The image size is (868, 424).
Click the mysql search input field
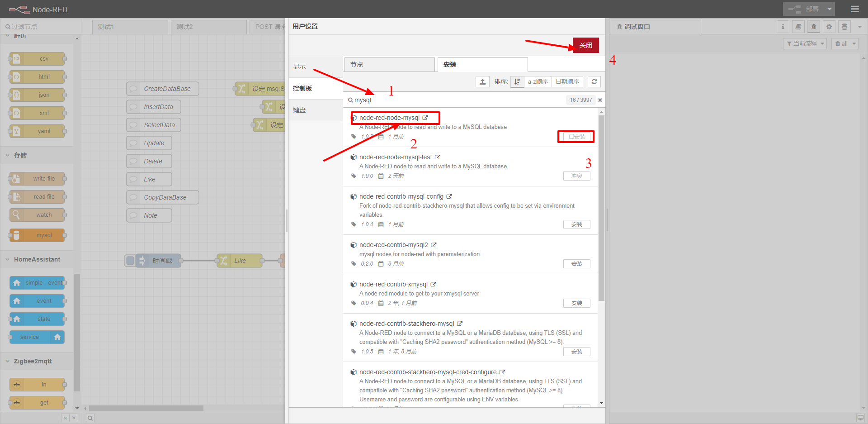pyautogui.click(x=457, y=100)
